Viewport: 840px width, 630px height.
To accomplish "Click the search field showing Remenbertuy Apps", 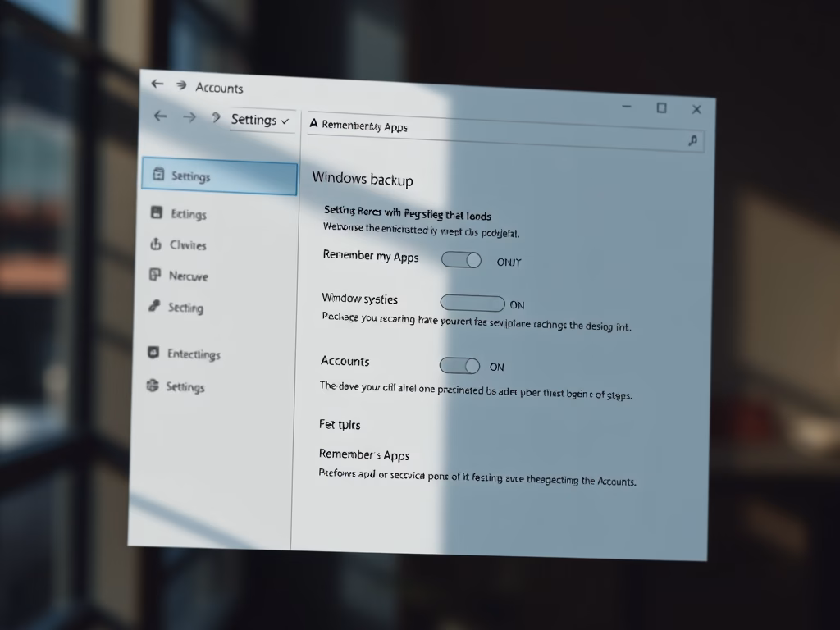I will click(x=505, y=134).
